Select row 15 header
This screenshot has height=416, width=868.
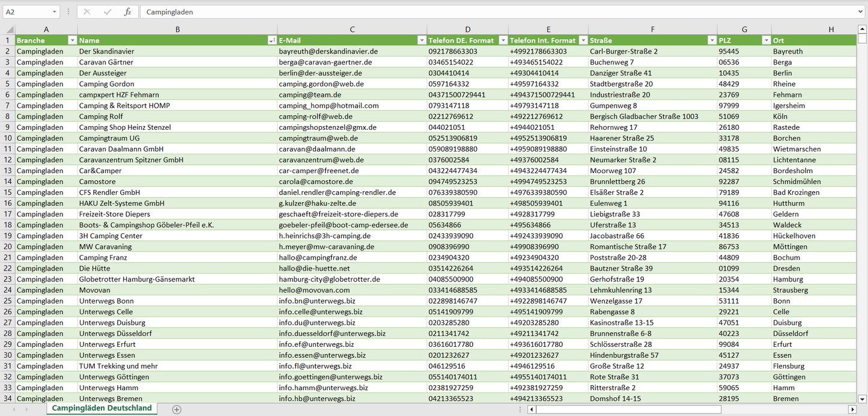point(8,192)
